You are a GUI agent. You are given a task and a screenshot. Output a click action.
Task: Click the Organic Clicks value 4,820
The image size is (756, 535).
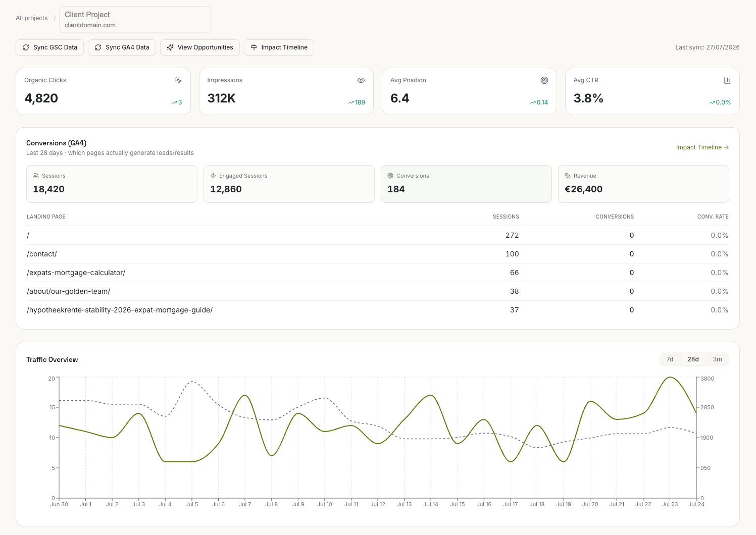[x=41, y=98]
